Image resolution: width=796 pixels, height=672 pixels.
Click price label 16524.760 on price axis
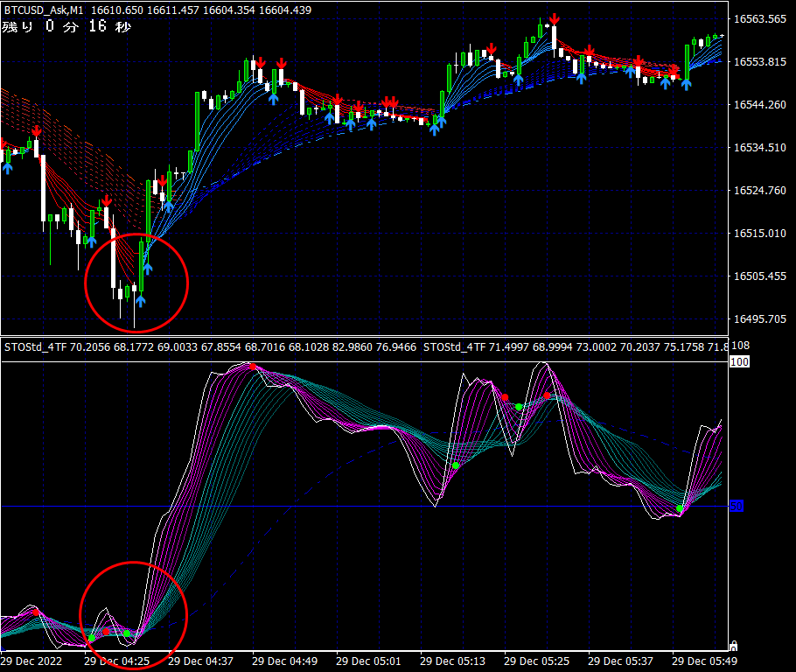click(760, 191)
